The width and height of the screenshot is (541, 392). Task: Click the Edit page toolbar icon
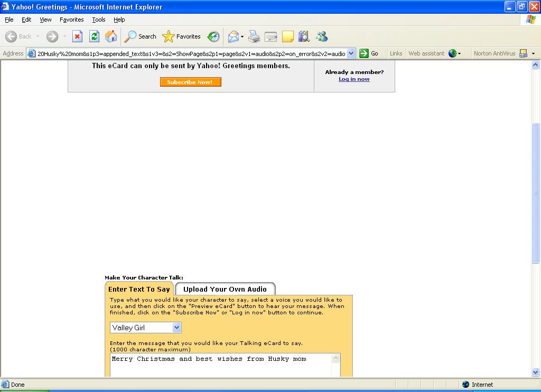pos(271,36)
